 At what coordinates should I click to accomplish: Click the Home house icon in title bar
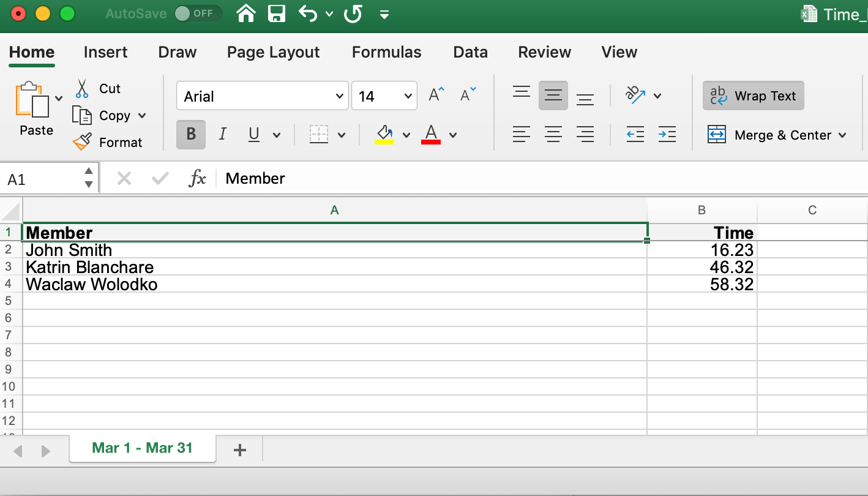click(x=246, y=13)
